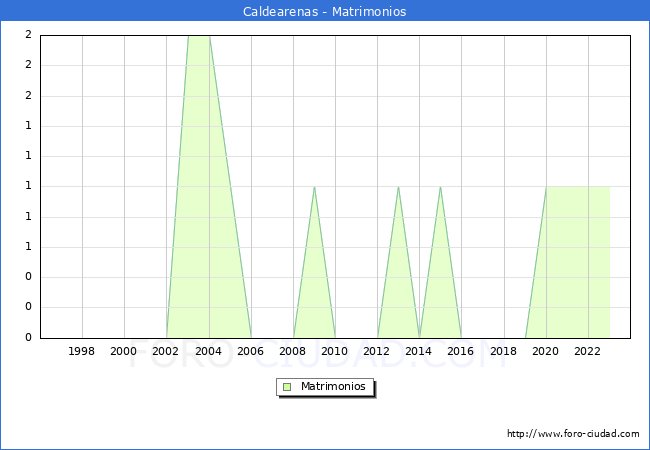Select the 2000 x-axis year label
Viewport: 650px width, 450px height.
tap(124, 351)
